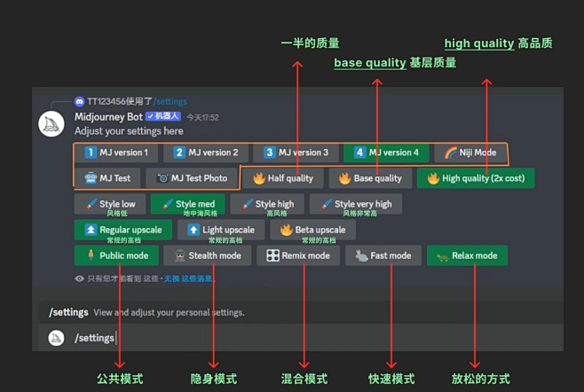Enable Niji Mode

470,153
